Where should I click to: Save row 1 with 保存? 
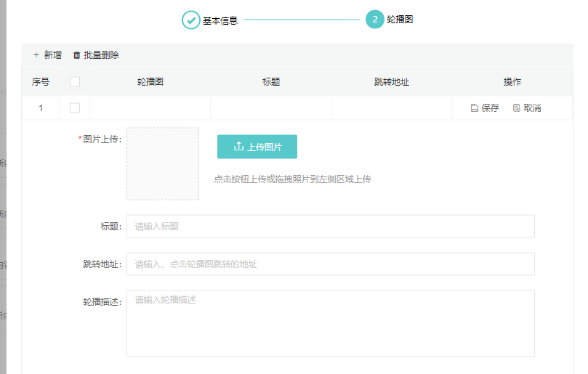pos(485,108)
